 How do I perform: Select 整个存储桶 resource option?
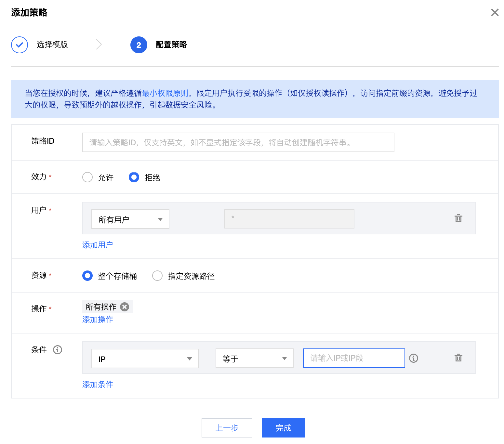87,276
